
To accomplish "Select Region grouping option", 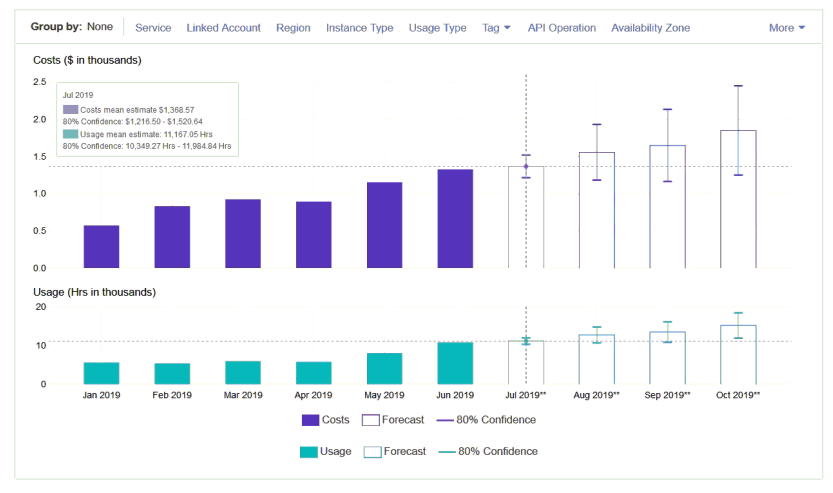I will point(293,28).
